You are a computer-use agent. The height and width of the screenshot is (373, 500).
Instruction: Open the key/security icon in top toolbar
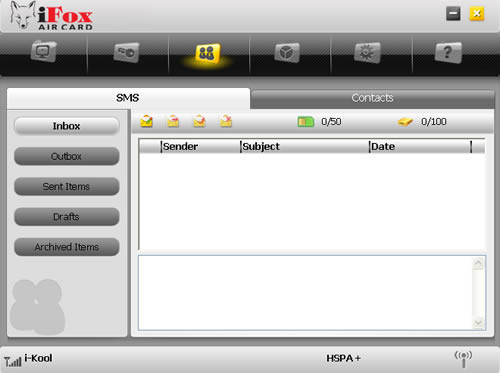[x=126, y=52]
